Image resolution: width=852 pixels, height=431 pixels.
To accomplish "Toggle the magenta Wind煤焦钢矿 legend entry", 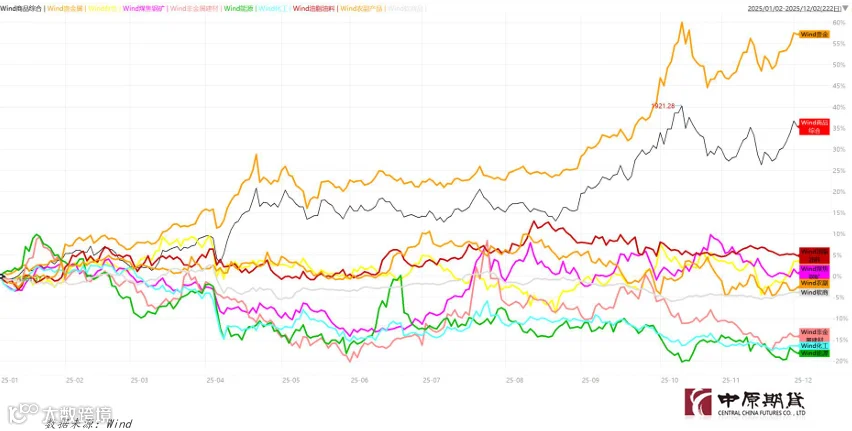I will (145, 8).
